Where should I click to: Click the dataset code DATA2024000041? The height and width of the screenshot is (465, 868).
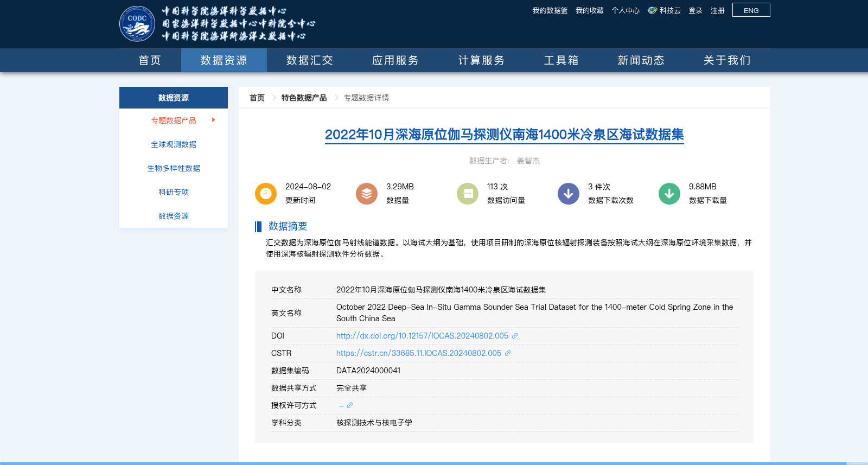coord(368,371)
